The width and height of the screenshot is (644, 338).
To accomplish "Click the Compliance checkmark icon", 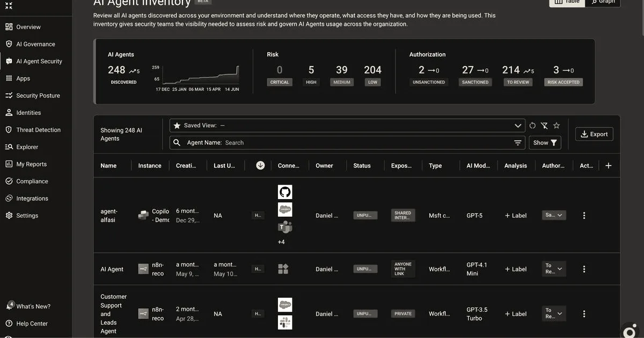I will (x=9, y=181).
